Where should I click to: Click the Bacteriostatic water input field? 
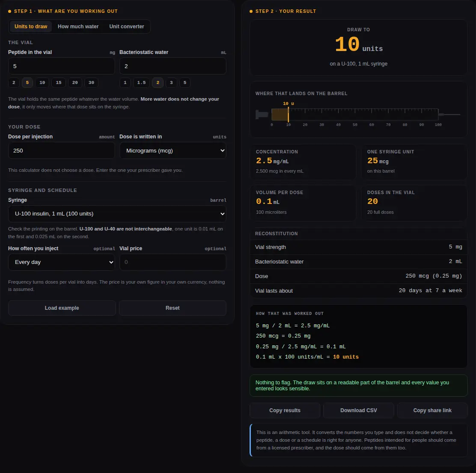173,66
